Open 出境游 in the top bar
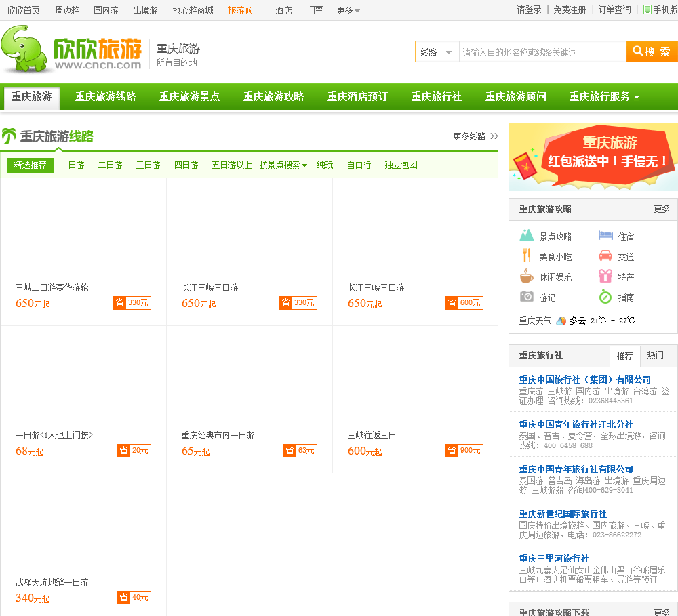This screenshot has width=678, height=616. click(x=145, y=10)
